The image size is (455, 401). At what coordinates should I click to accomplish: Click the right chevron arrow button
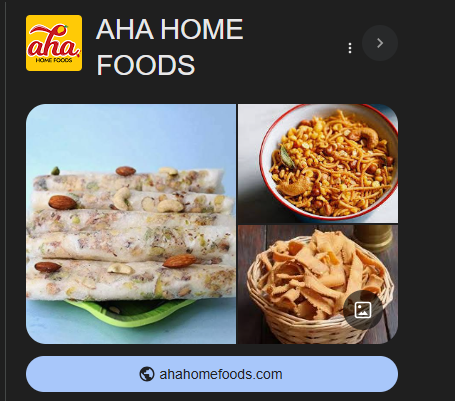[380, 43]
